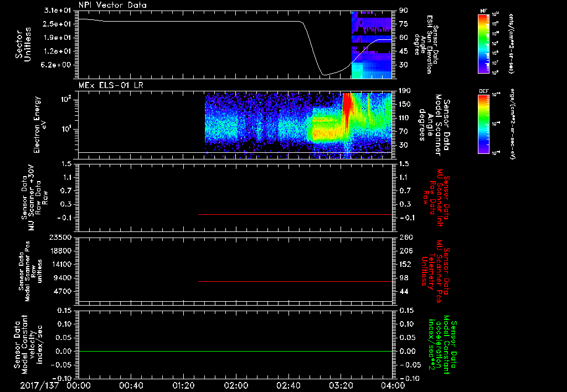Click the 206 telemetry position tick
Viewport: 567px width, 392px height.
click(406, 251)
